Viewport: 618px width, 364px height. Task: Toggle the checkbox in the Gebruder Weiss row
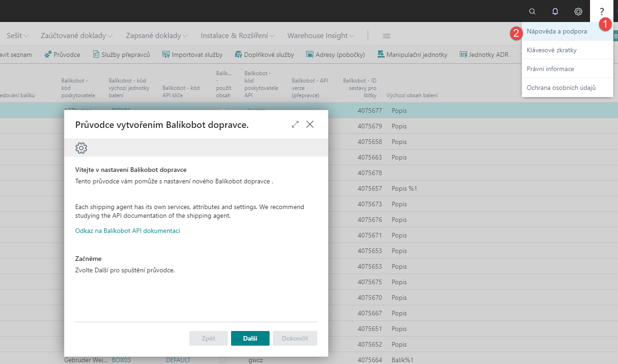pos(223,360)
